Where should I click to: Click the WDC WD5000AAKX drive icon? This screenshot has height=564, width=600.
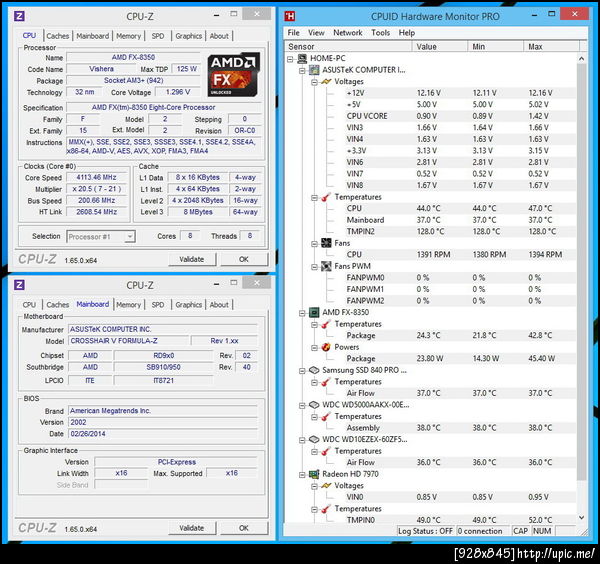coord(314,405)
